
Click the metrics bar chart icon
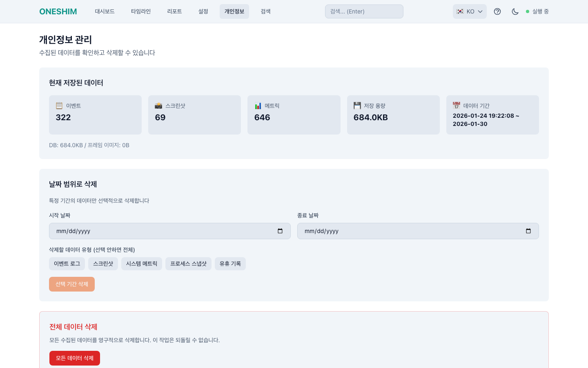[x=258, y=106]
